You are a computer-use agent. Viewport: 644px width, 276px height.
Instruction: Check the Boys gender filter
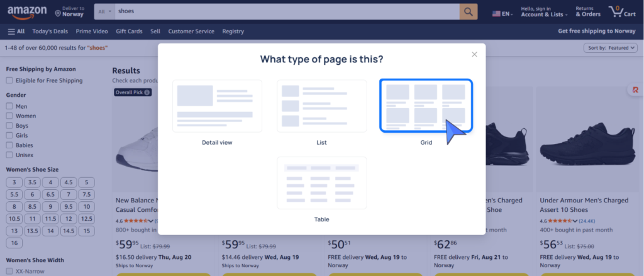(x=9, y=126)
